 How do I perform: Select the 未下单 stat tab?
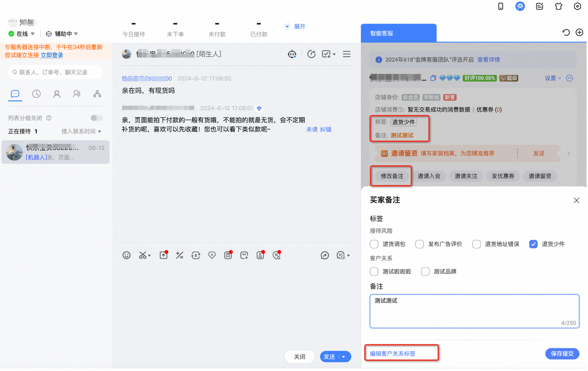(x=175, y=29)
